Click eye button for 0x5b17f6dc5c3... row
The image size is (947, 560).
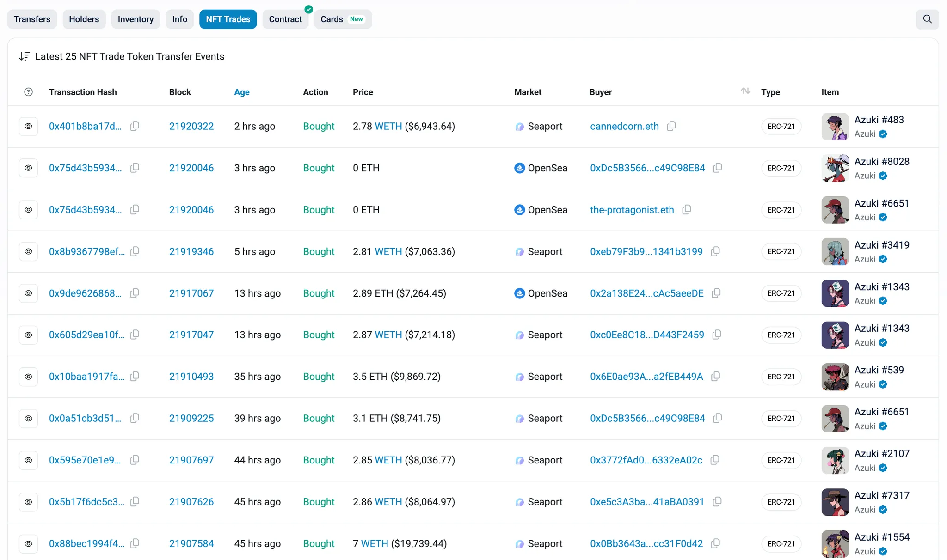click(x=28, y=502)
